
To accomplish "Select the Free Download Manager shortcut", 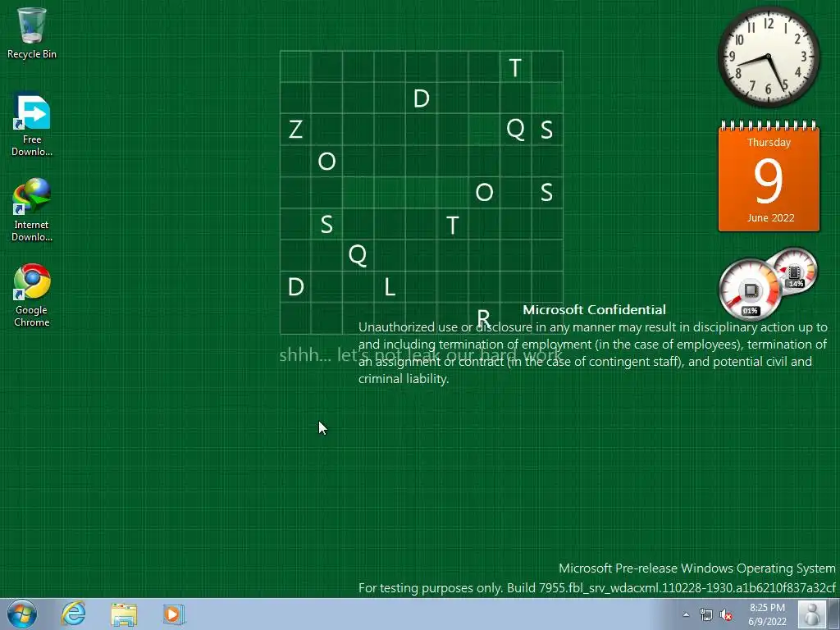I will (32, 125).
